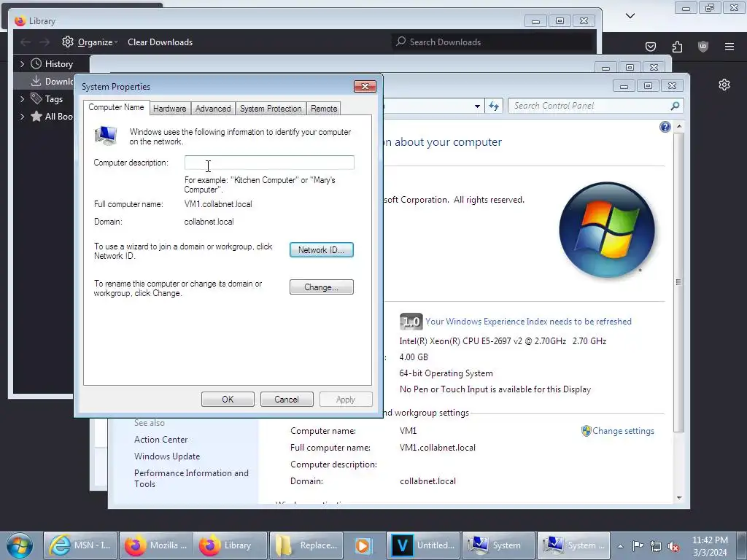
Task: Open the Control Panel address bar dropdown
Action: tap(477, 106)
